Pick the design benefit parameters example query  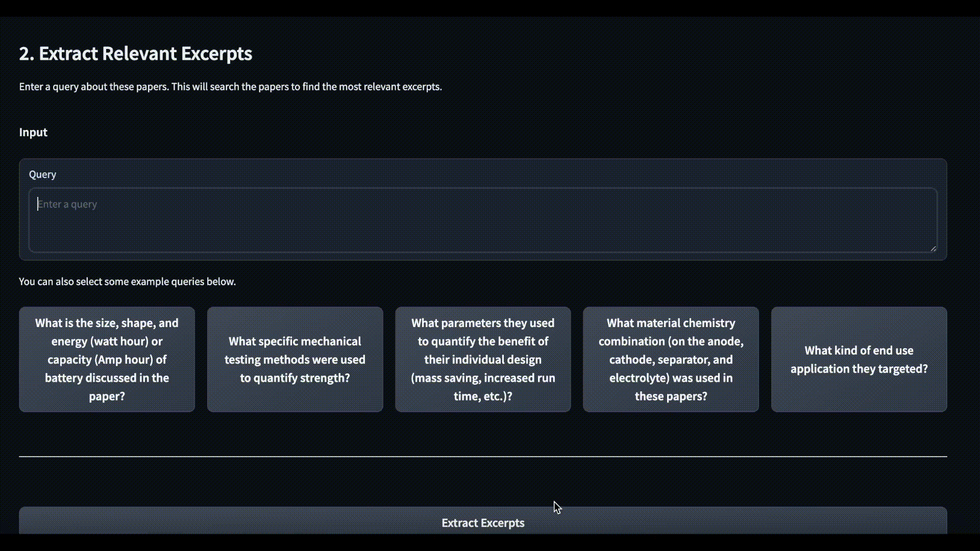(x=482, y=359)
